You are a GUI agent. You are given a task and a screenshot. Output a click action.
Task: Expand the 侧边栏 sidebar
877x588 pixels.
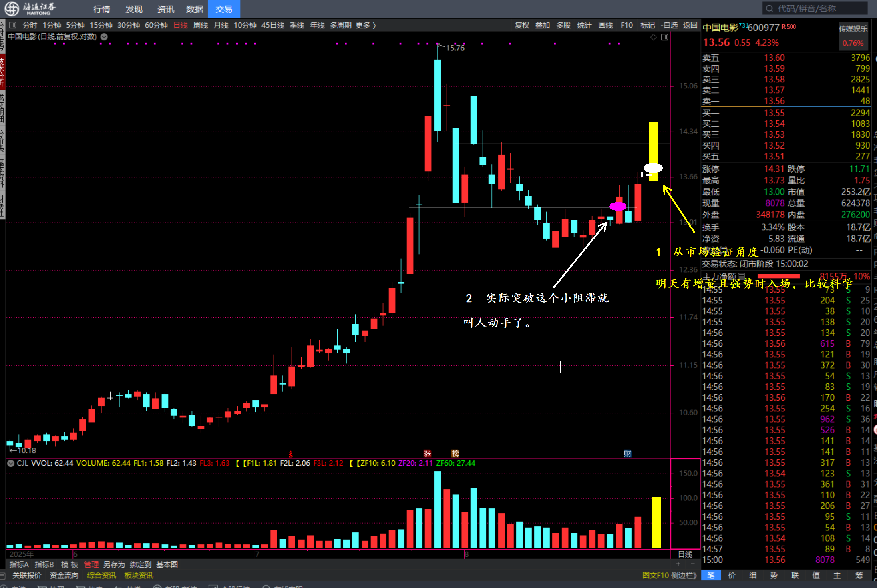pos(684,575)
